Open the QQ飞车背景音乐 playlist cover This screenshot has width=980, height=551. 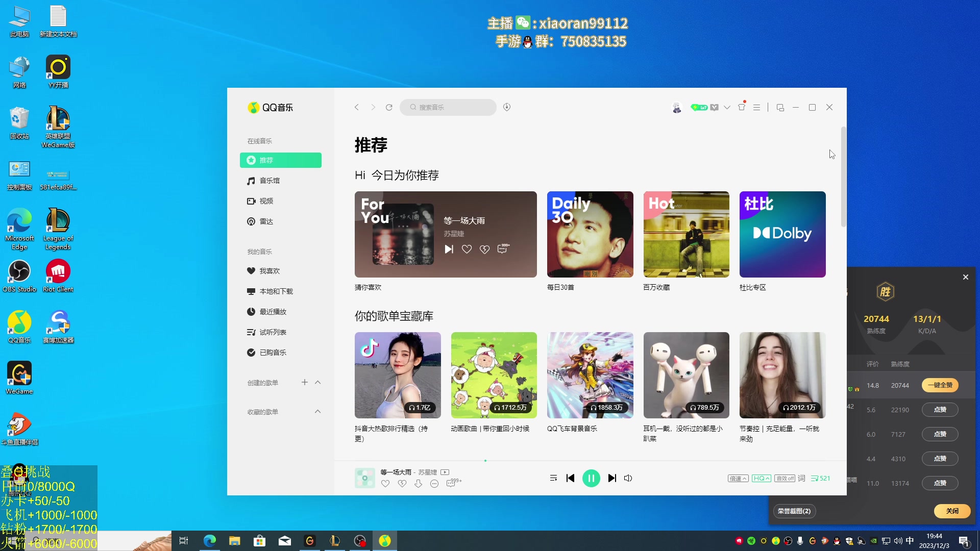click(590, 375)
